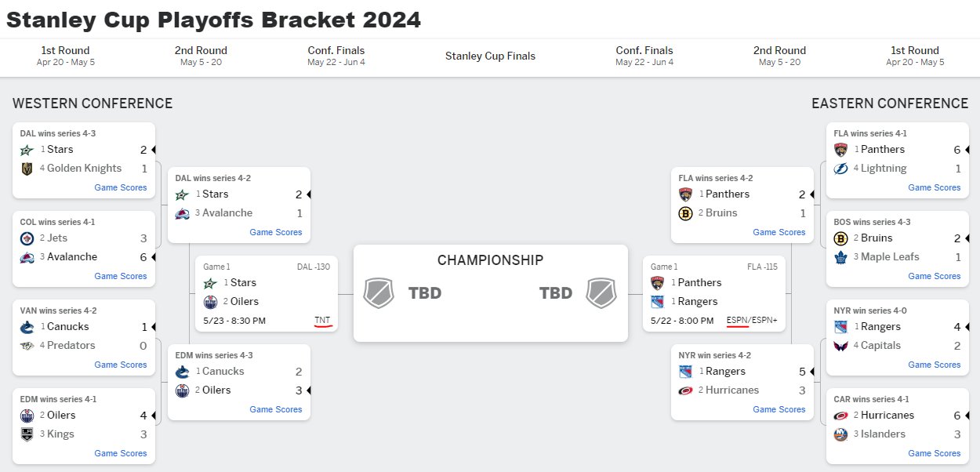Open Game Scores for Stars vs Golden Knights

(121, 187)
